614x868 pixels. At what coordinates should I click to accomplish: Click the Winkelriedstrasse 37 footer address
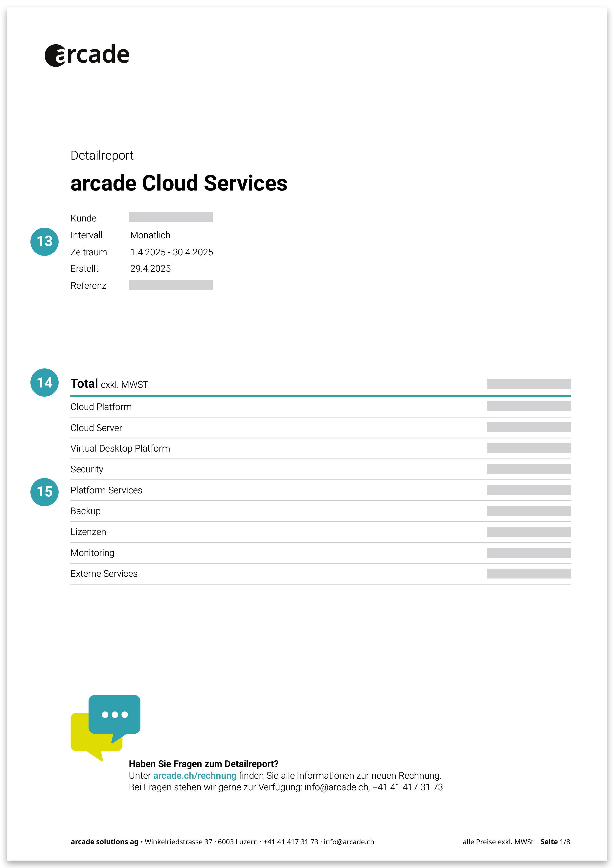178,842
